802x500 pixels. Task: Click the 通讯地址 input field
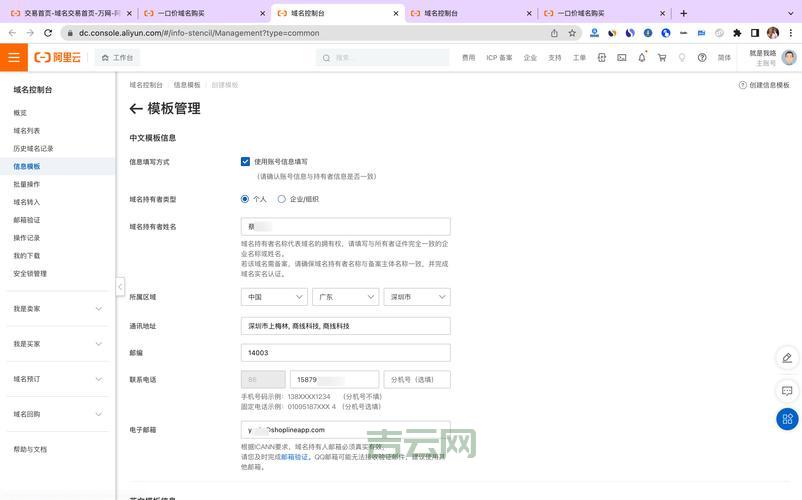(345, 326)
